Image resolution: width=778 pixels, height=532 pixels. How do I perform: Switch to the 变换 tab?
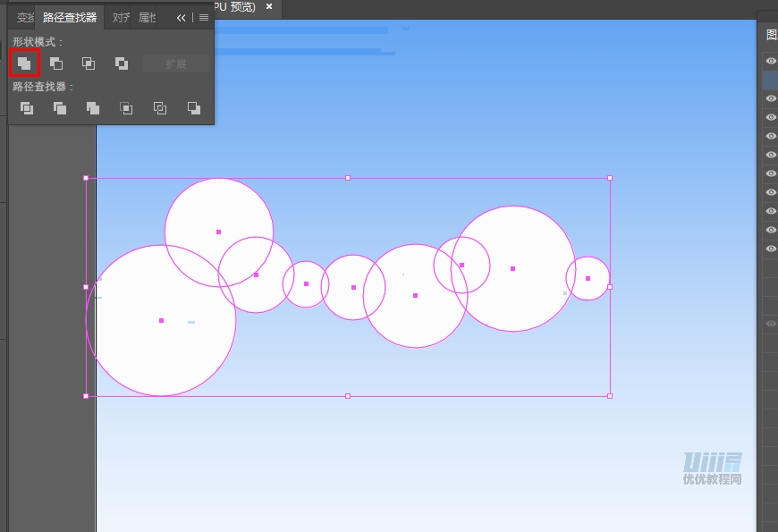[x=24, y=18]
